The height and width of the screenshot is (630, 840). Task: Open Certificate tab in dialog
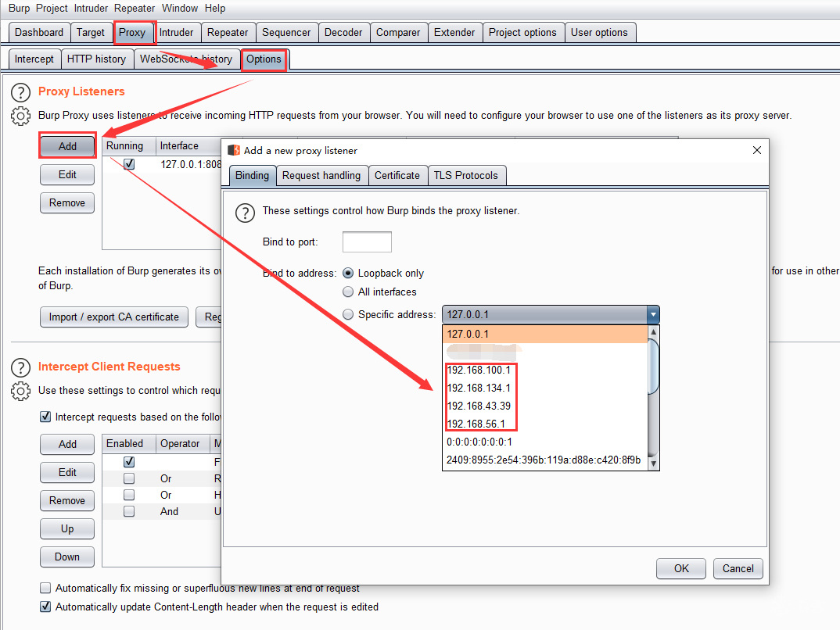(397, 175)
